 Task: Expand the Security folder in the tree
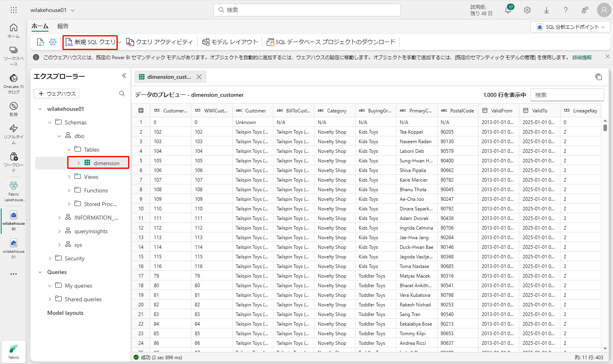tap(50, 258)
